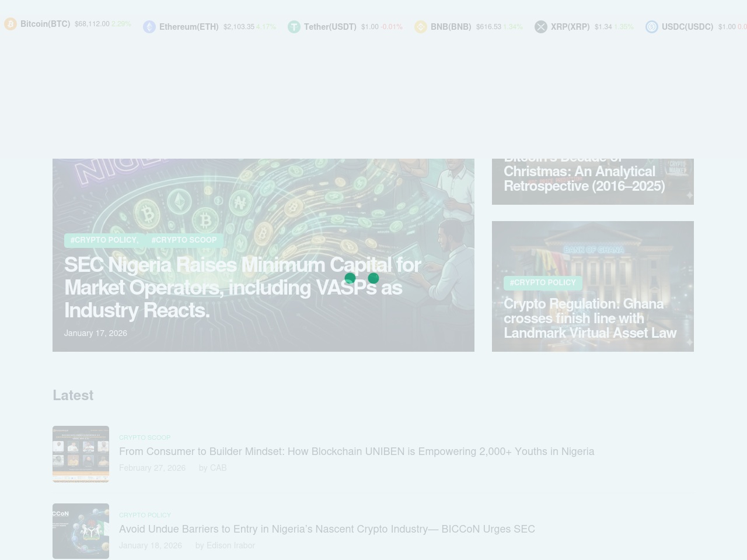The width and height of the screenshot is (747, 560).
Task: Click the Tether coin icon in ticker
Action: (x=294, y=27)
